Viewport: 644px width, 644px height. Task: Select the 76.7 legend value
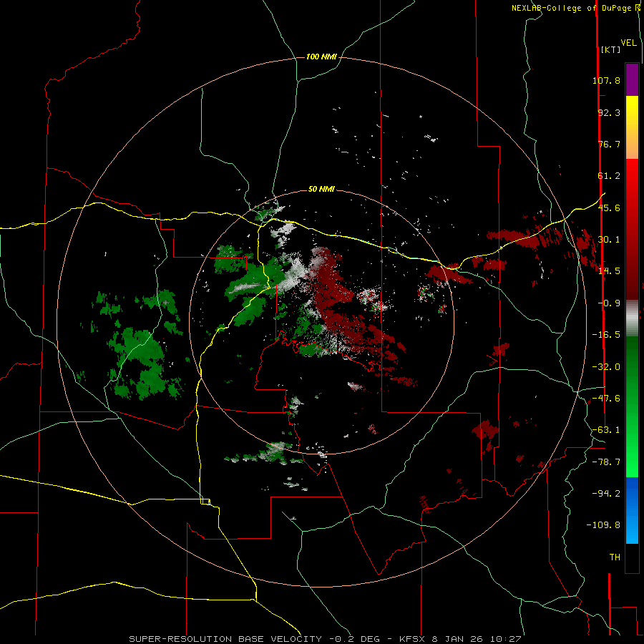point(609,144)
